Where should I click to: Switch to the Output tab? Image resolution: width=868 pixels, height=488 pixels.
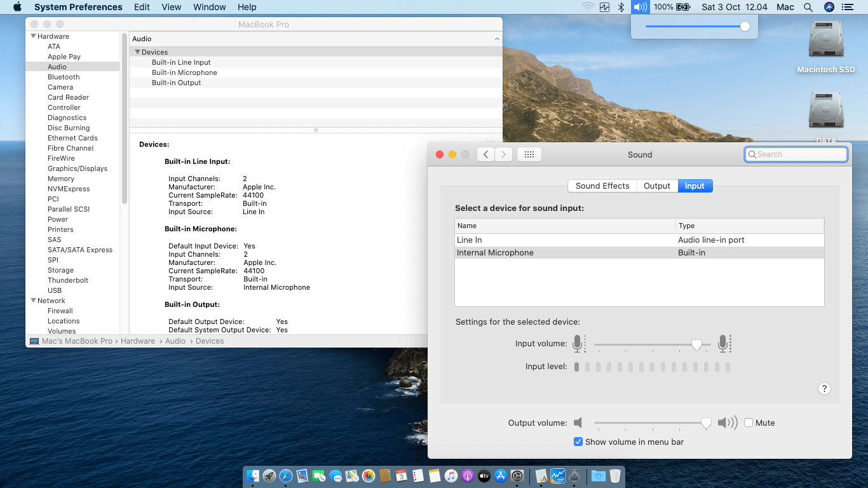pos(656,186)
